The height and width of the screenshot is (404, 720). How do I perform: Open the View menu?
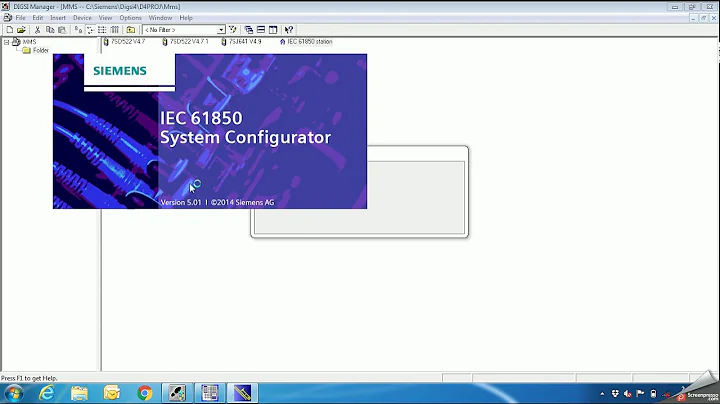click(x=105, y=18)
